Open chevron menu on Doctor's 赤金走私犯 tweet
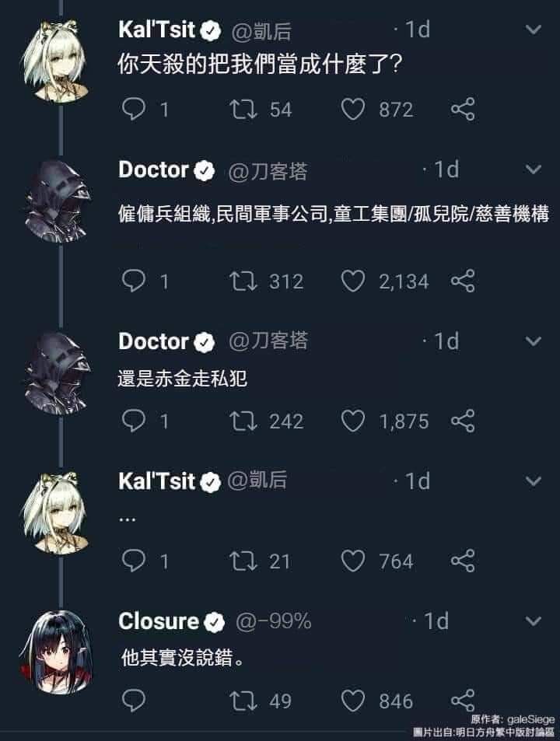The width and height of the screenshot is (560, 741). click(534, 341)
